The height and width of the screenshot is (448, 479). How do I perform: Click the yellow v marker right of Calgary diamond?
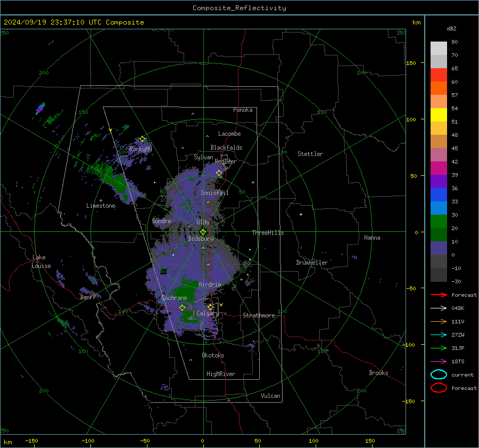221,305
